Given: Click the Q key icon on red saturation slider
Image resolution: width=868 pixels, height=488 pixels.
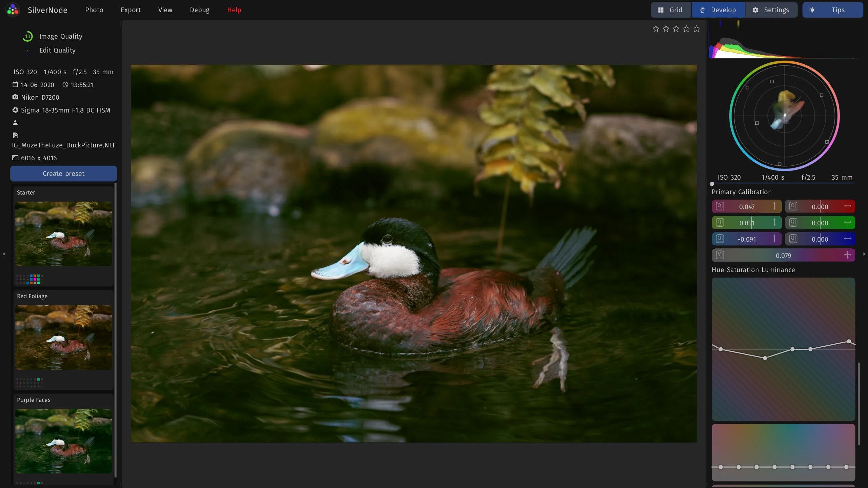Looking at the screenshot, I should pyautogui.click(x=793, y=206).
